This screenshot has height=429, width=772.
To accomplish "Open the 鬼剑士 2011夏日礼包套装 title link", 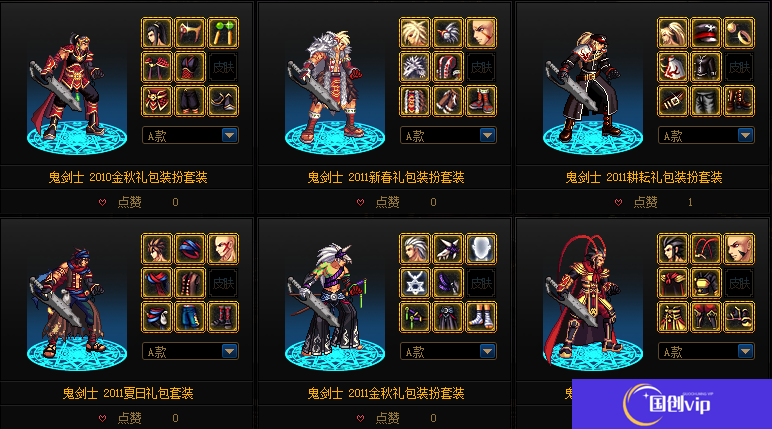I will coord(128,393).
